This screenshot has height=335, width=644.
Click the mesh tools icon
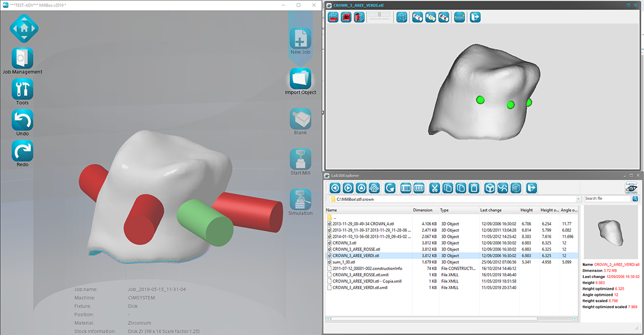tap(503, 188)
